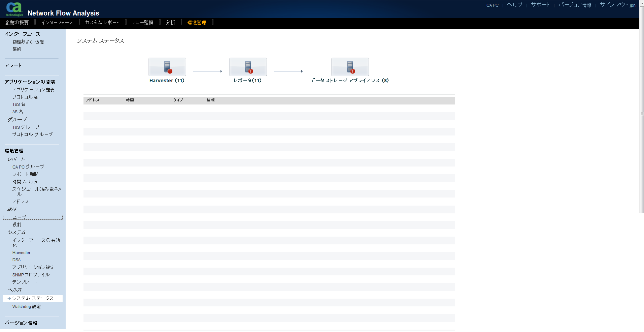Select the データ ストレージ アプライアンス (8) label
Image resolution: width=644 pixels, height=332 pixels.
pyautogui.click(x=349, y=81)
